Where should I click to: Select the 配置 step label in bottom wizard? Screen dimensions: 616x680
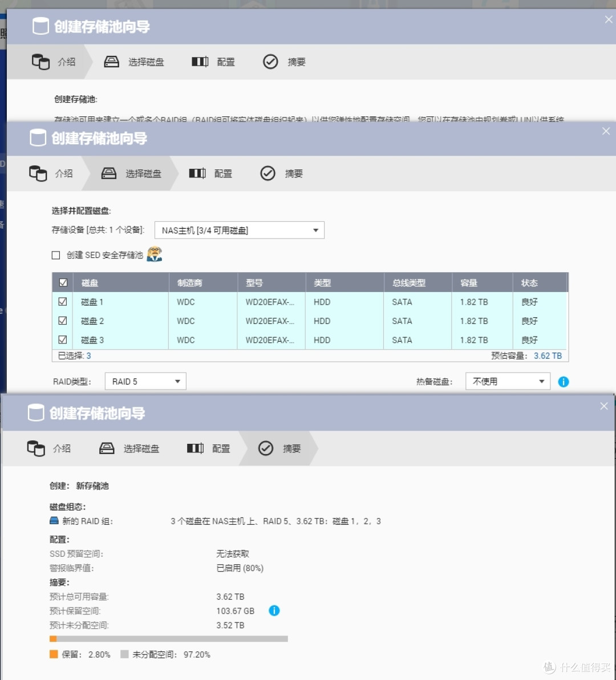point(221,448)
